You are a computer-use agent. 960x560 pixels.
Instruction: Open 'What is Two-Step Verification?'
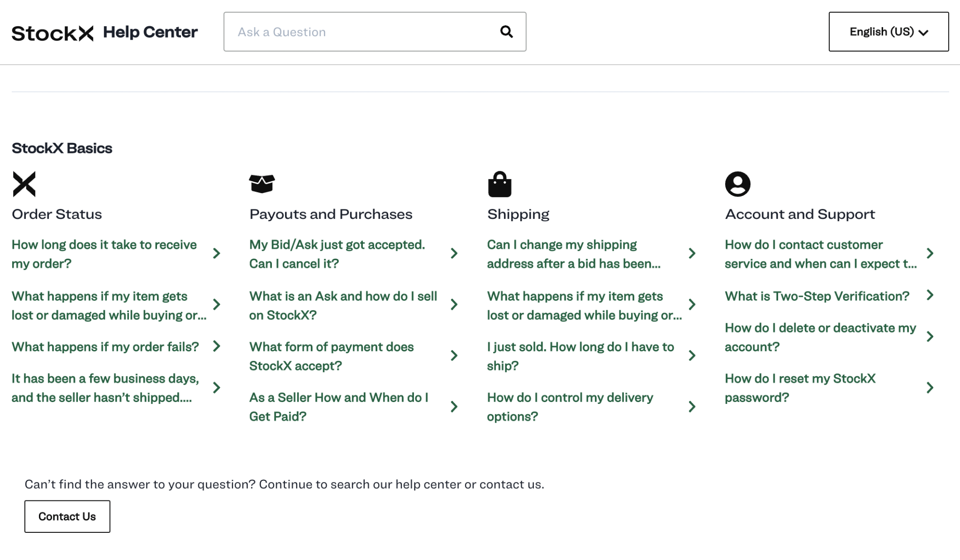817,296
